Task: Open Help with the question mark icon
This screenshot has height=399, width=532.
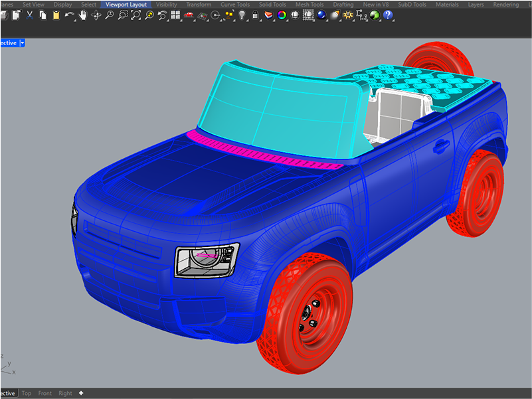Action: [x=388, y=15]
